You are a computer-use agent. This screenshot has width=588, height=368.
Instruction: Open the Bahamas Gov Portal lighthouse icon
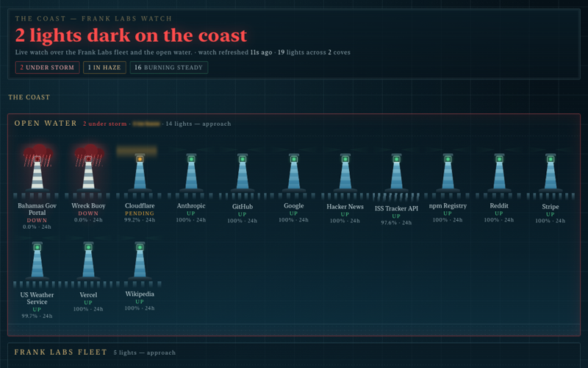pyautogui.click(x=37, y=169)
